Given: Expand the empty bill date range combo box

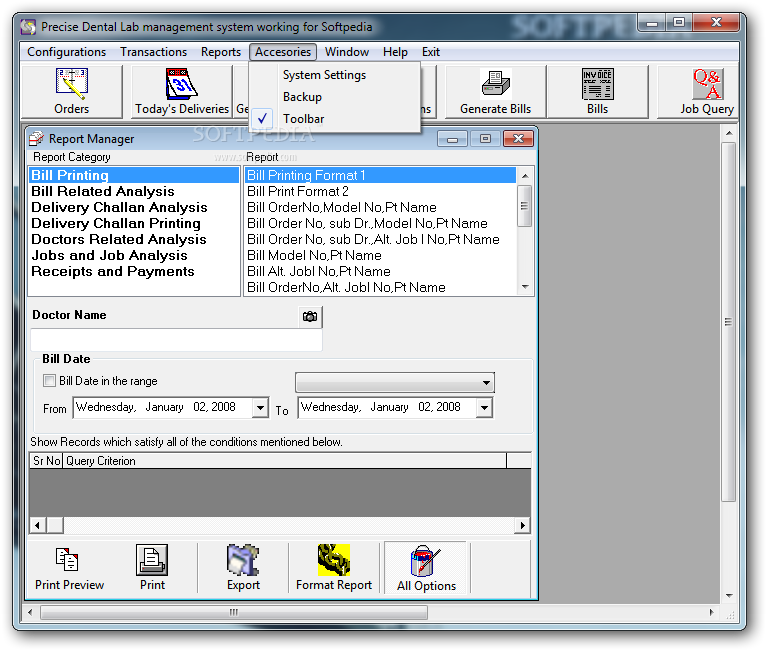Looking at the screenshot, I should (395, 382).
